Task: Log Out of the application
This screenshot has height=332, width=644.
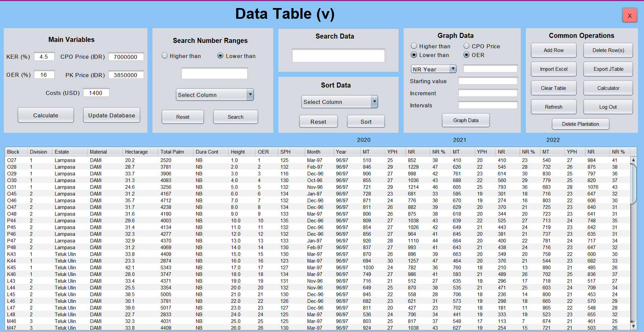Action: (x=608, y=107)
